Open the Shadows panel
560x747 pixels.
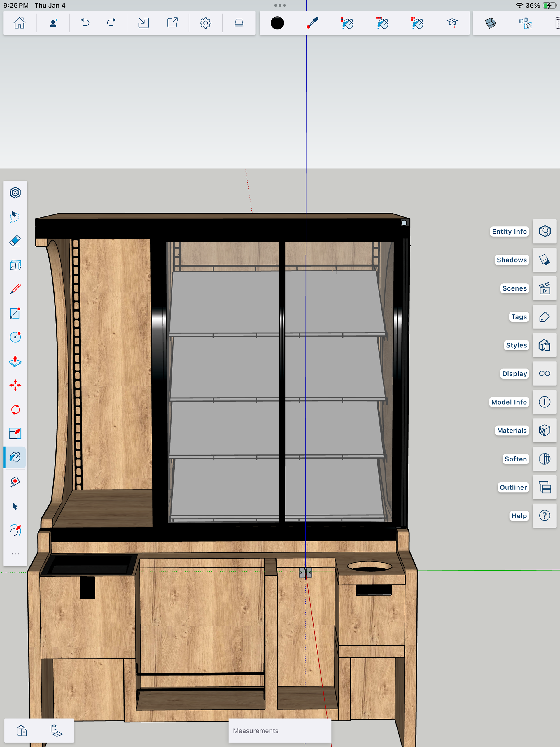pyautogui.click(x=545, y=260)
